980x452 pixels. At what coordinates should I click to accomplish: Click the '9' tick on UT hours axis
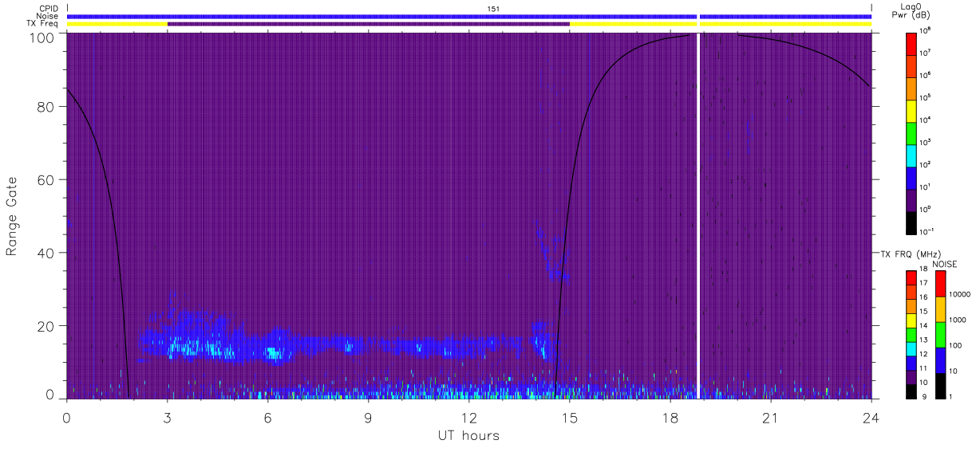[369, 417]
